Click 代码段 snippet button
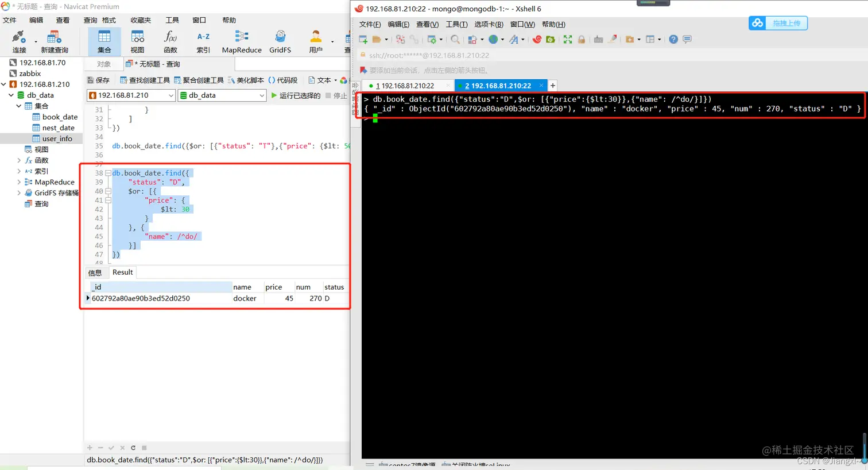 (283, 80)
